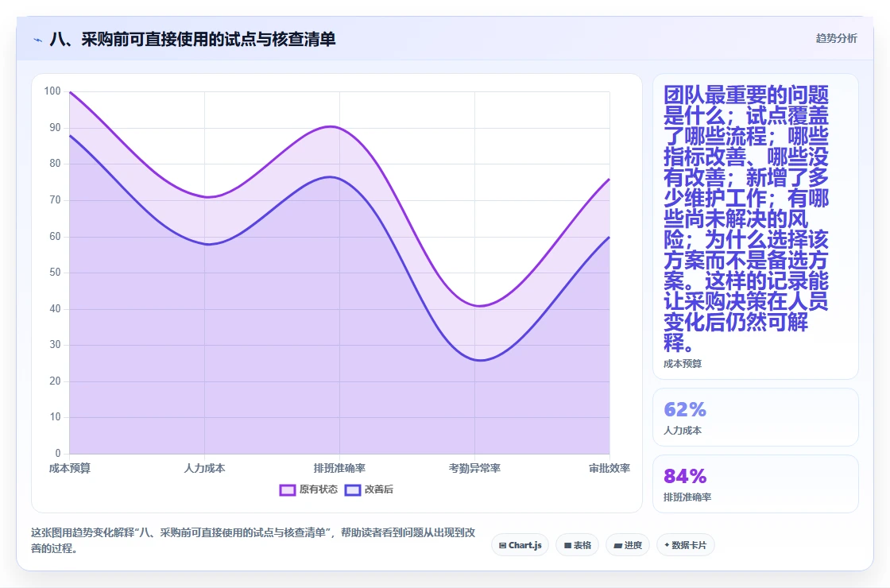This screenshot has height=588, width=890.
Task: Click the long-text 成本预算 data card
Action: (756, 226)
